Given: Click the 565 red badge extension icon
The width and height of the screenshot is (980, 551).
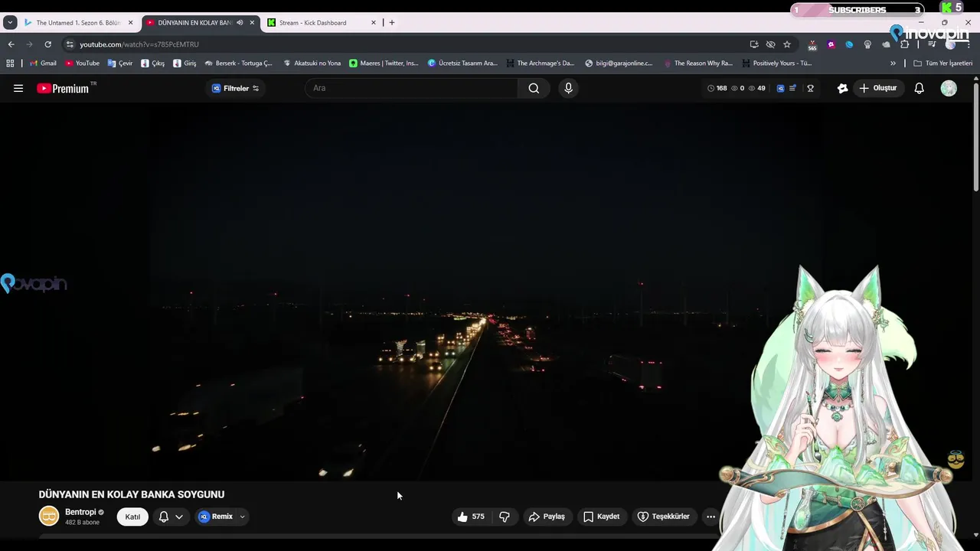Looking at the screenshot, I should [x=812, y=44].
